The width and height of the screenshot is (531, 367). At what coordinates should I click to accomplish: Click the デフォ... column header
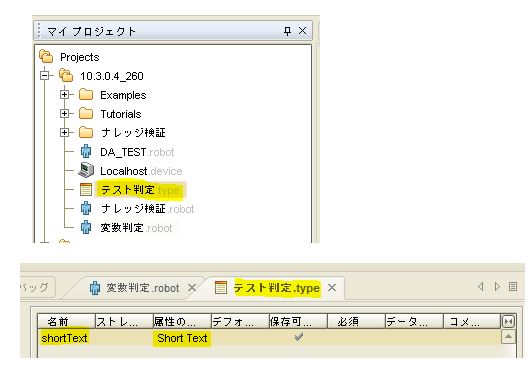tap(240, 321)
